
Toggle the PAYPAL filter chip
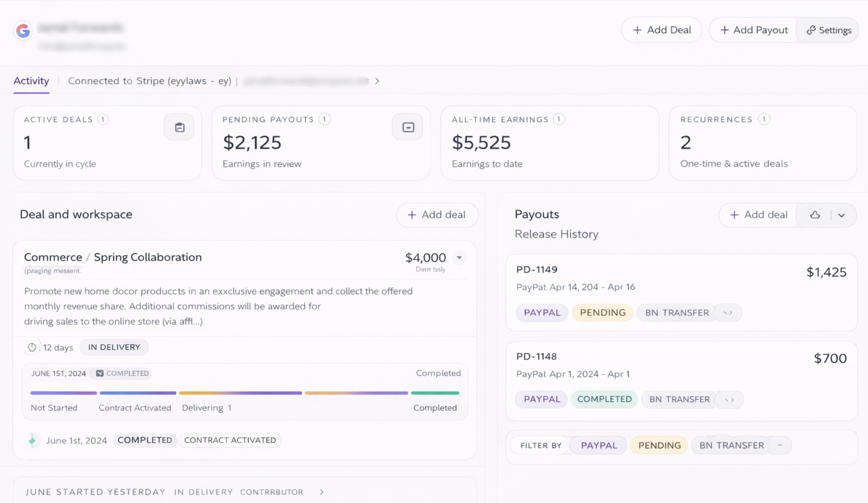pos(599,445)
